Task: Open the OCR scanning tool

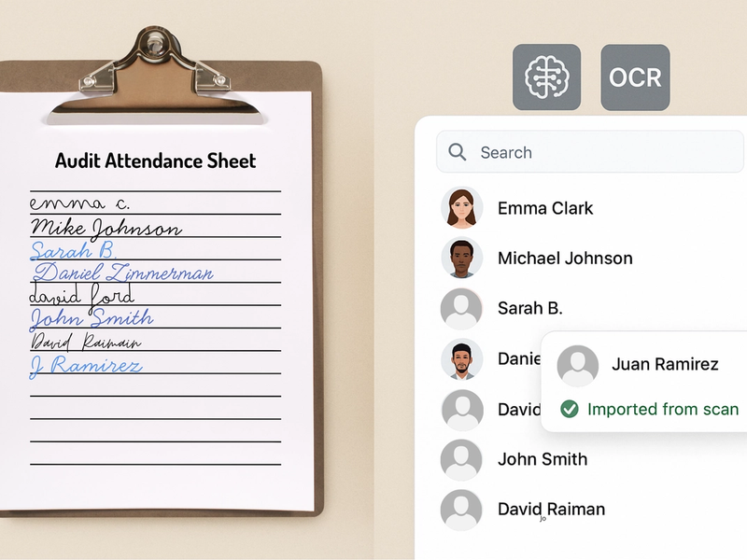Action: (x=634, y=77)
